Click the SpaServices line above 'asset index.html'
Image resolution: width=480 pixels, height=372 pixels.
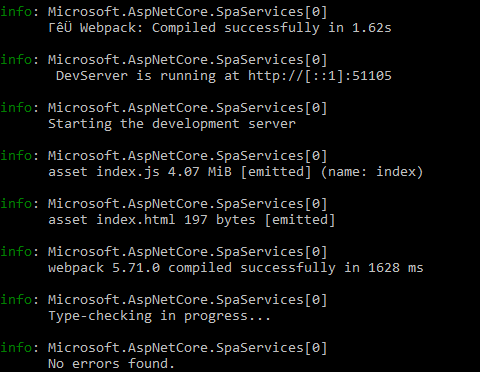click(x=188, y=204)
